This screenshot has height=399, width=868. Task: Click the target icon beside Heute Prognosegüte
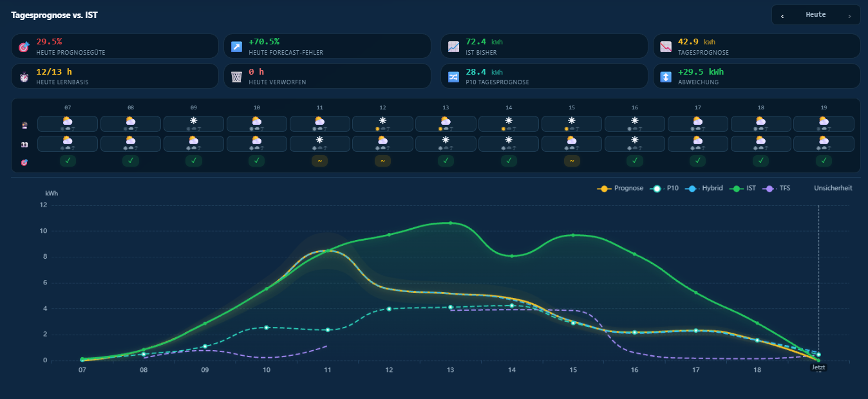tap(24, 47)
